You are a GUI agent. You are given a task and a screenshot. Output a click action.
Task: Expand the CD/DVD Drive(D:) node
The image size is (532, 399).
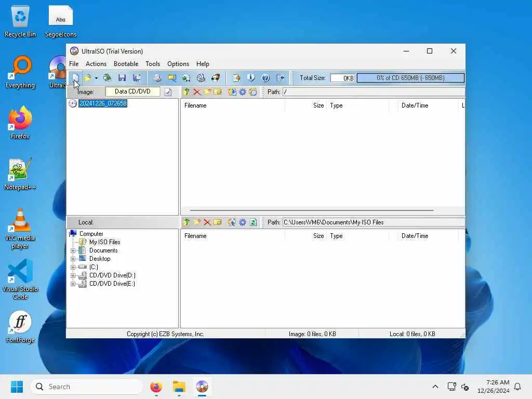tap(73, 275)
